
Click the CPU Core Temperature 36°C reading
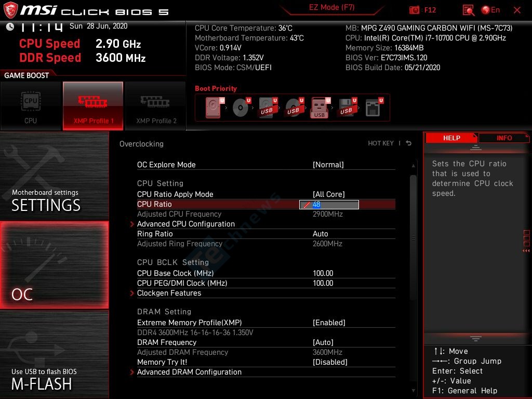[x=243, y=28]
